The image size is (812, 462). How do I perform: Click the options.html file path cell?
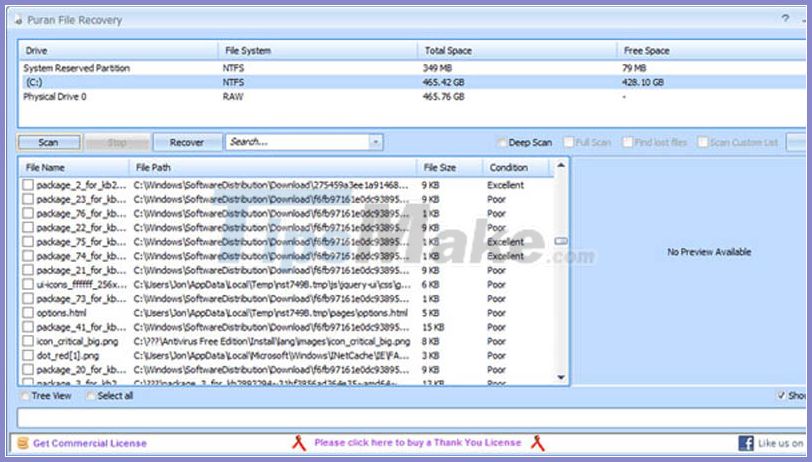(x=271, y=313)
